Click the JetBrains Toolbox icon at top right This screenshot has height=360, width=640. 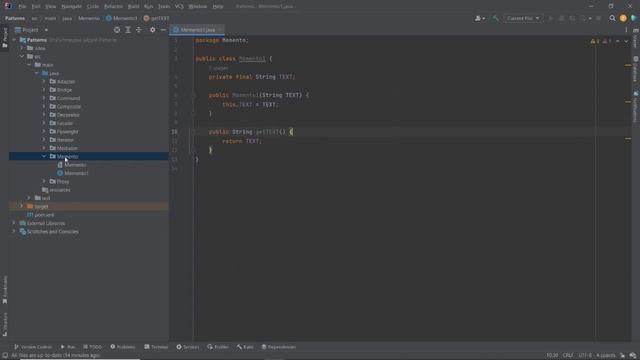[634, 18]
